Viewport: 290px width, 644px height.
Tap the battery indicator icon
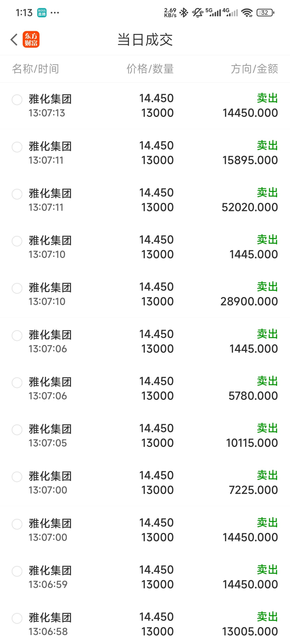[265, 12]
